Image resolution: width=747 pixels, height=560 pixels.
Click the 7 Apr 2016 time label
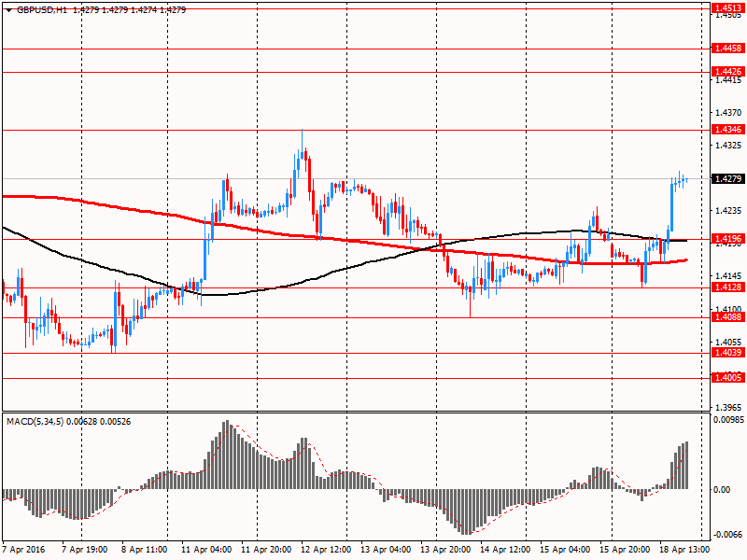coord(23,550)
